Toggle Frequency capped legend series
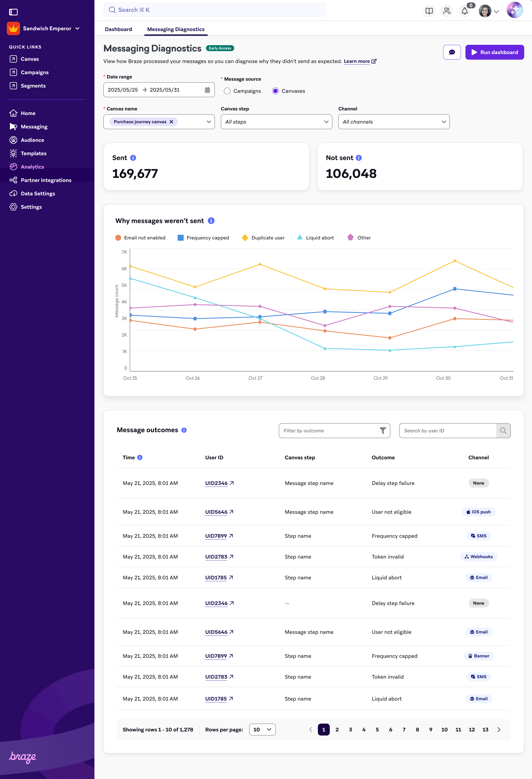Viewport: 532px width, 779px height. (x=203, y=238)
